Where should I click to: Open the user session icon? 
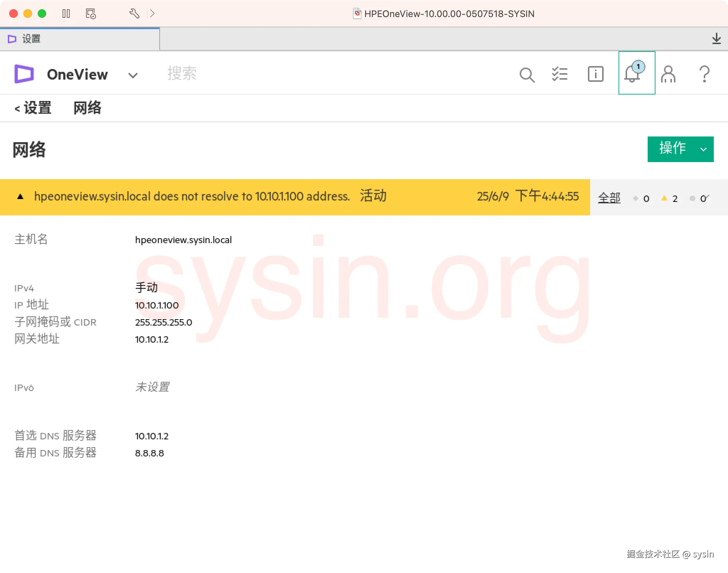coord(668,74)
